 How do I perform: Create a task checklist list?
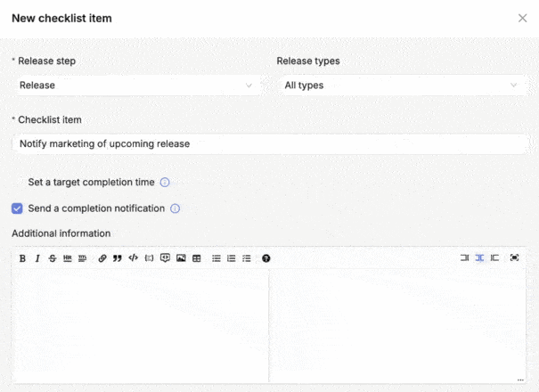coord(247,258)
